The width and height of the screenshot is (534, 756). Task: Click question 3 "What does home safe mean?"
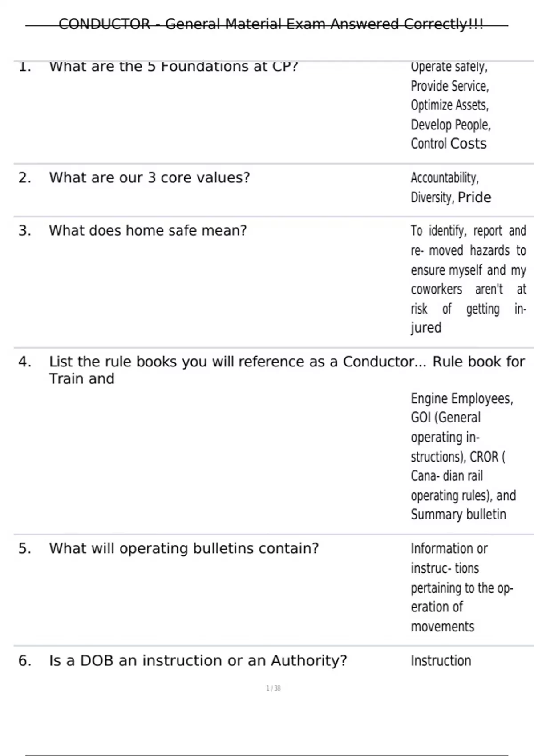(x=147, y=231)
